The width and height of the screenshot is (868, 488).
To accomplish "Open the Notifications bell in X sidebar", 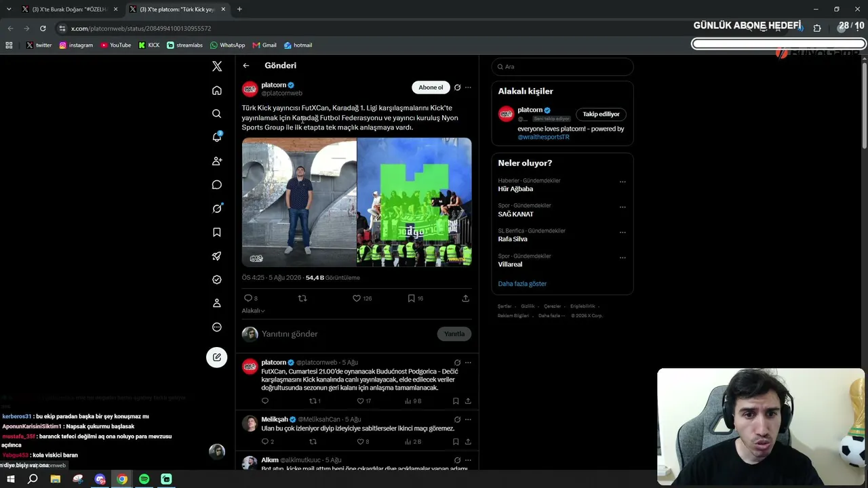I will pyautogui.click(x=217, y=137).
